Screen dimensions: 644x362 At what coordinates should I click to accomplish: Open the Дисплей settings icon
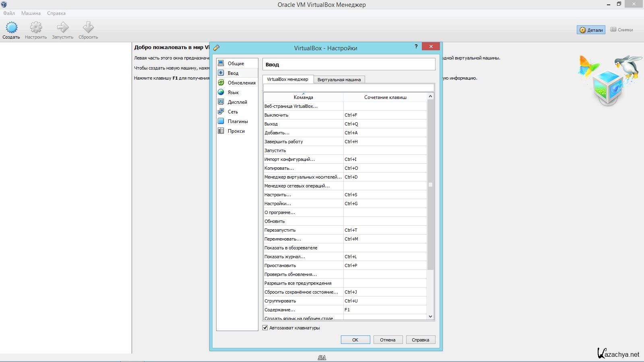tap(221, 102)
